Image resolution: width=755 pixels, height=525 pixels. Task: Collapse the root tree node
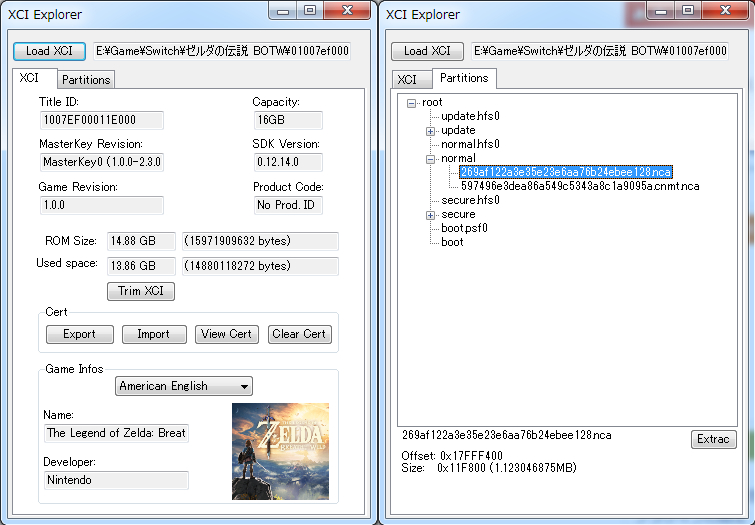tap(411, 103)
